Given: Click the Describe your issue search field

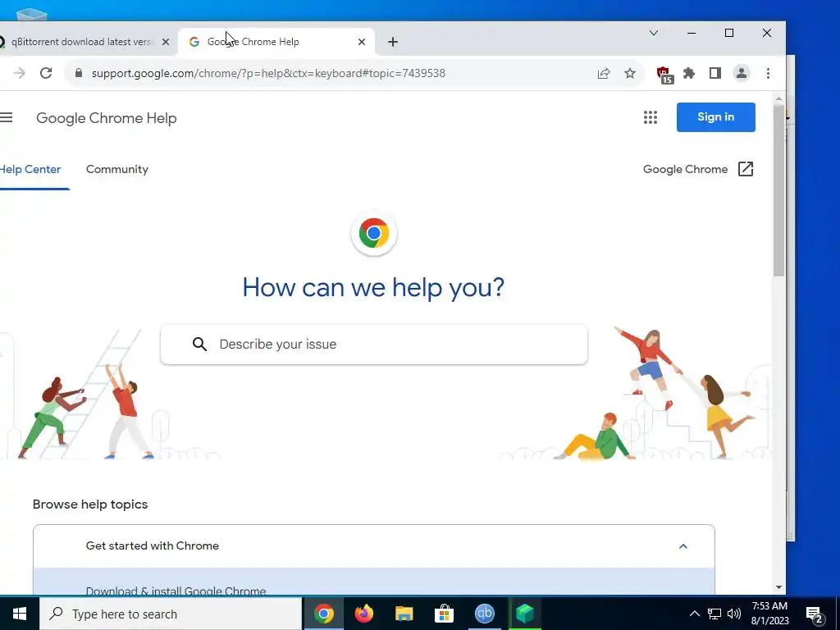Looking at the screenshot, I should coord(374,345).
